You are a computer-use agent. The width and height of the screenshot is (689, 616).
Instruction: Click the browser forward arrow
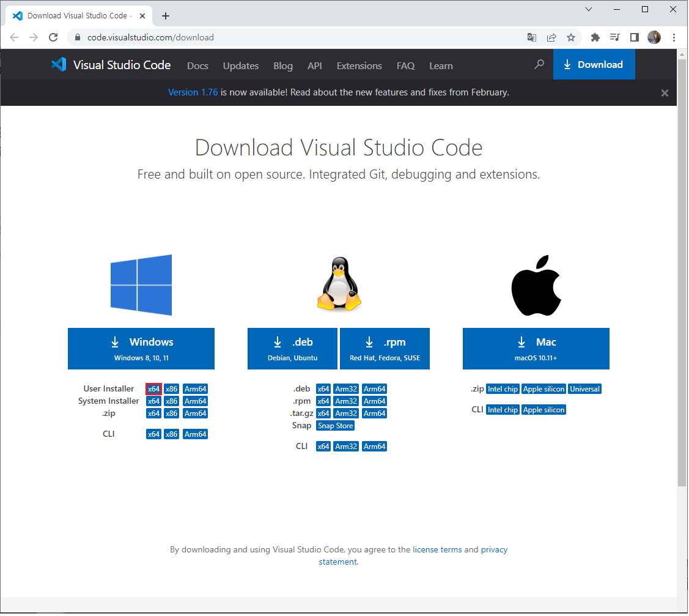coord(34,37)
